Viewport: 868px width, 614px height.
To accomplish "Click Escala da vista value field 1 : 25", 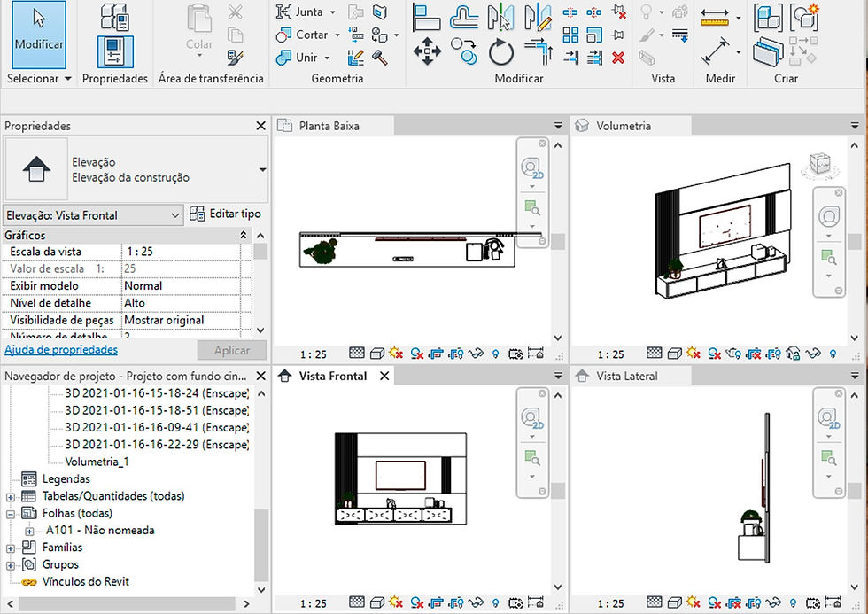I will (x=181, y=252).
